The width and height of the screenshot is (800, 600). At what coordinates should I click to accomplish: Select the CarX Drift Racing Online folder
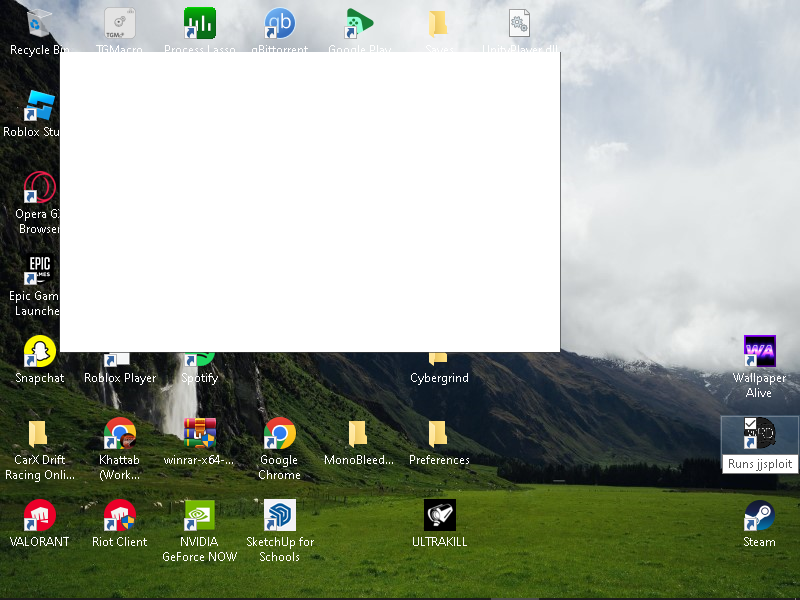coord(39,434)
